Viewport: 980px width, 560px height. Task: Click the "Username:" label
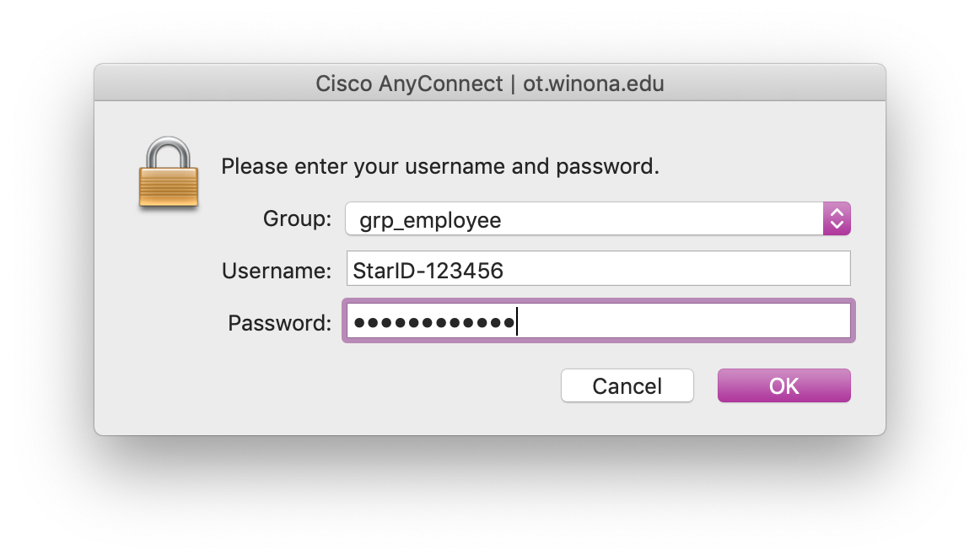coord(277,271)
